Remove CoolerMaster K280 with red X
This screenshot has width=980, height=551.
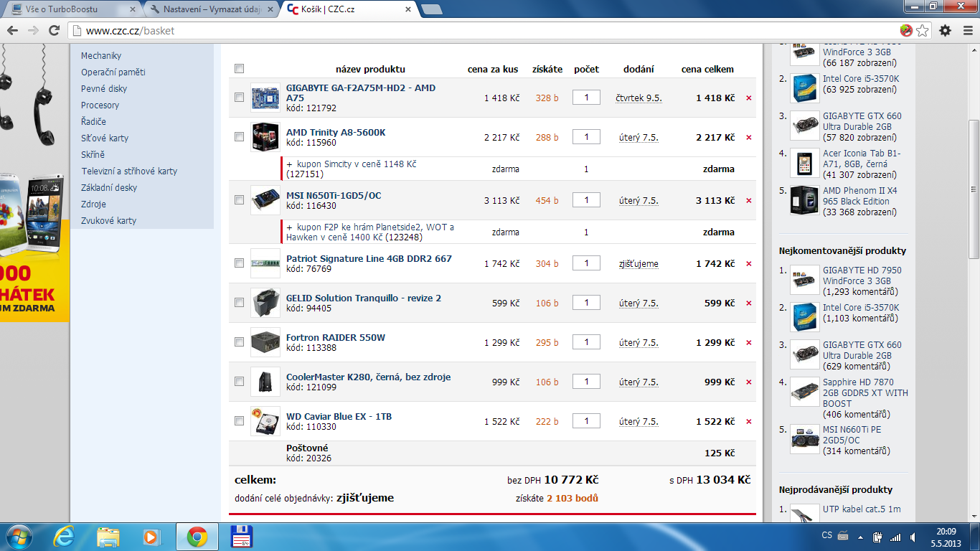click(x=749, y=382)
